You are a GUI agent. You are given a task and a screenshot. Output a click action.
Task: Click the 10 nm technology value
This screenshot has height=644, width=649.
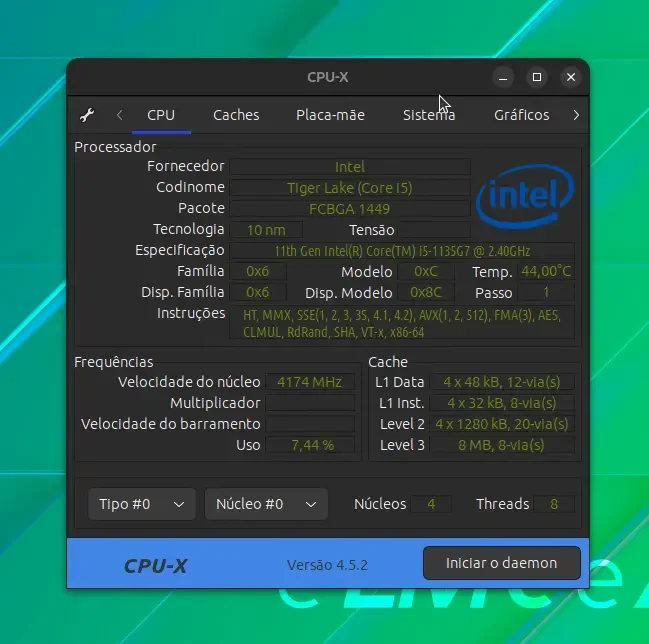(x=266, y=230)
